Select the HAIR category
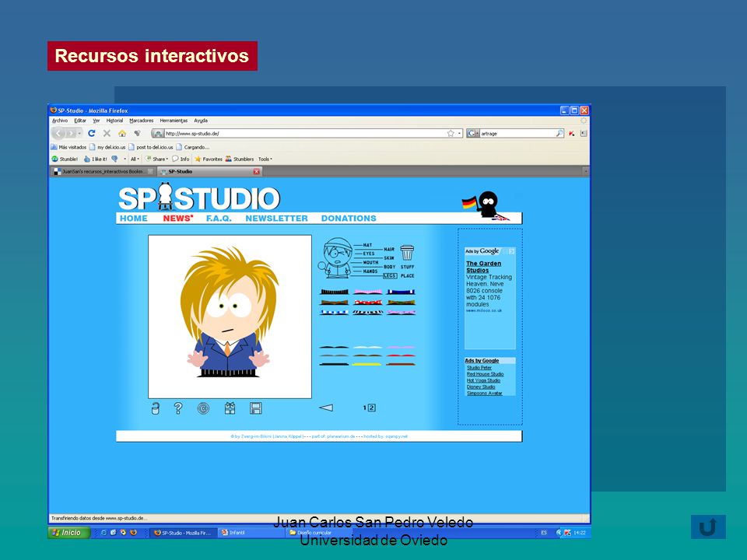The width and height of the screenshot is (747, 560). [x=389, y=249]
